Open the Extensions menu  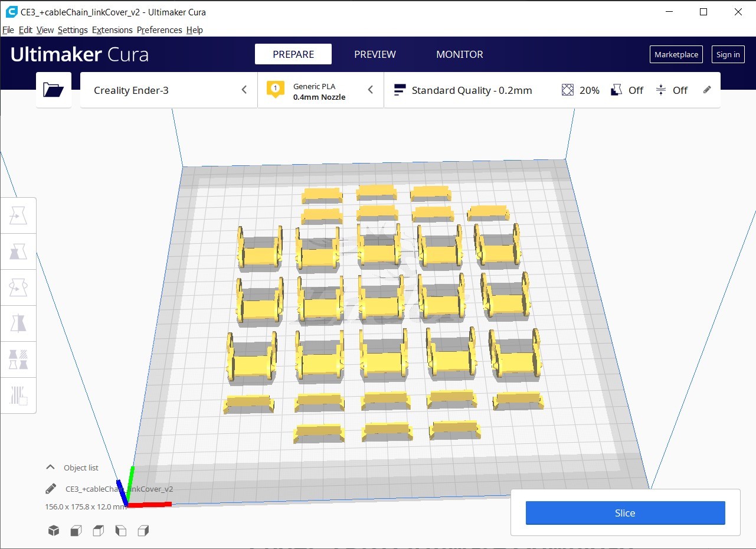(112, 30)
